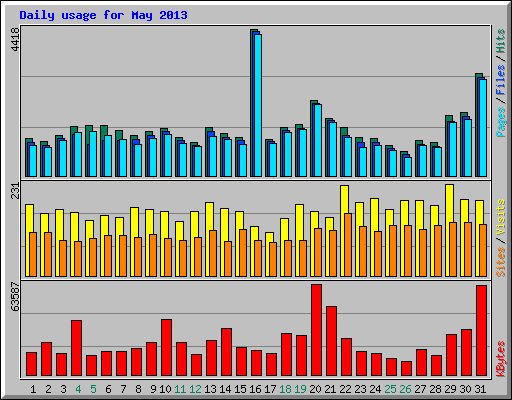Click day label 29 on the x-axis
The image size is (512, 400).
click(x=450, y=389)
